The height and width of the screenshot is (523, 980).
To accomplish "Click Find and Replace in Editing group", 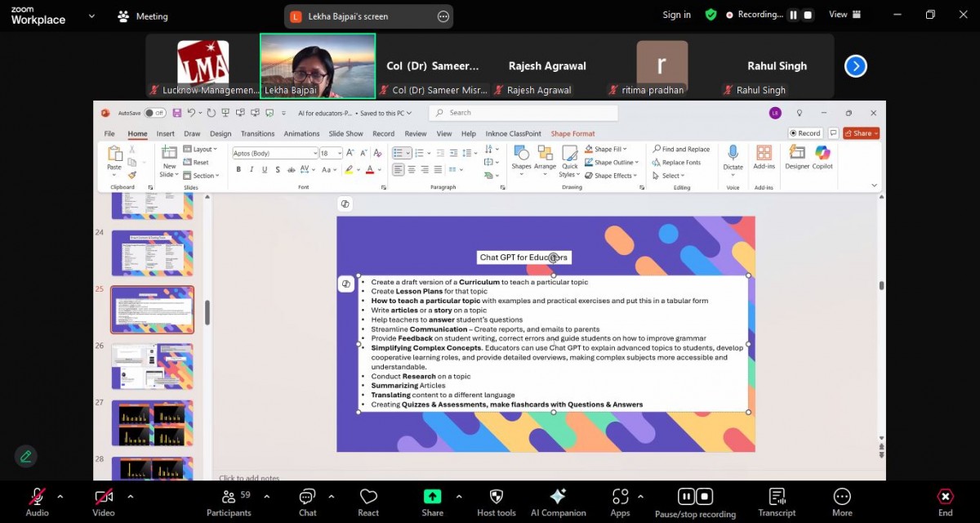I will coord(680,150).
